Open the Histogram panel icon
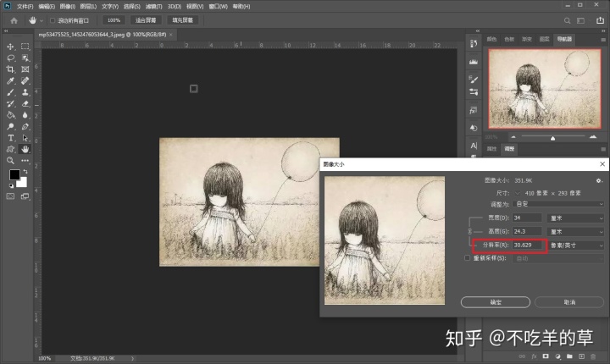Image resolution: width=610 pixels, height=364 pixels. click(x=474, y=62)
